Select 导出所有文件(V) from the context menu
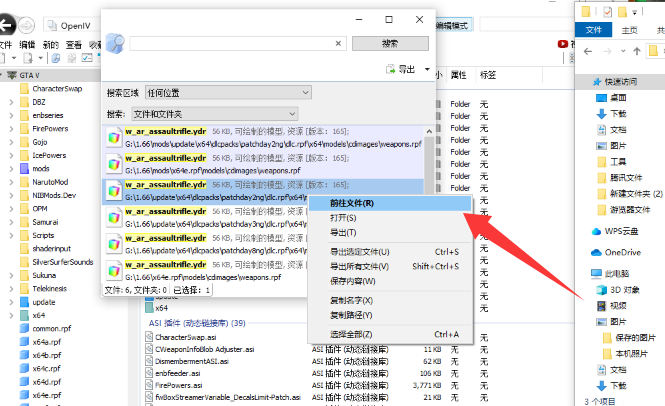 coord(390,266)
